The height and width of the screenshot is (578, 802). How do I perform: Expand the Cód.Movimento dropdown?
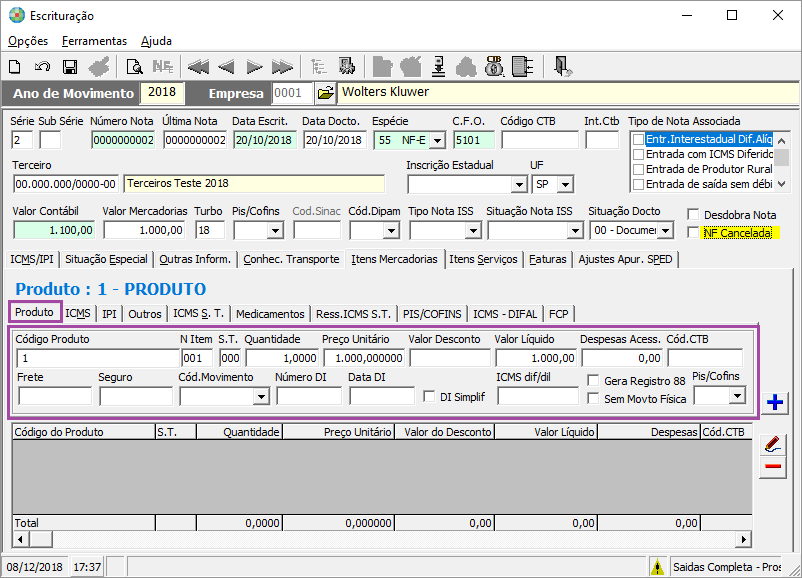pos(261,396)
